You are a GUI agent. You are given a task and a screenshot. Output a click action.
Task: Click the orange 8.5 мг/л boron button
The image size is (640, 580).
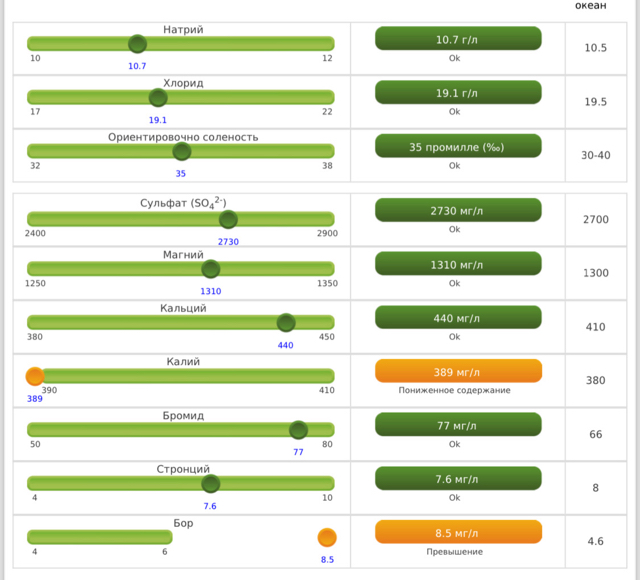458,532
